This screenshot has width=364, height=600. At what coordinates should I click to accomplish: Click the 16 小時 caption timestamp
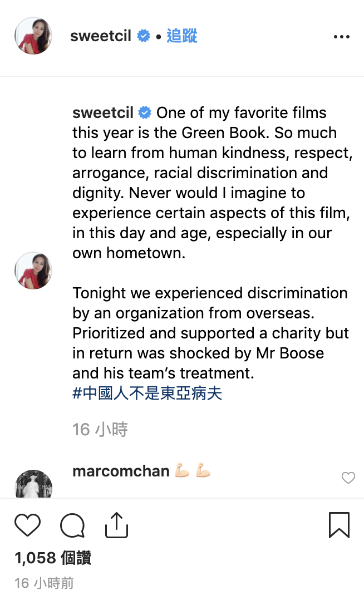(100, 429)
